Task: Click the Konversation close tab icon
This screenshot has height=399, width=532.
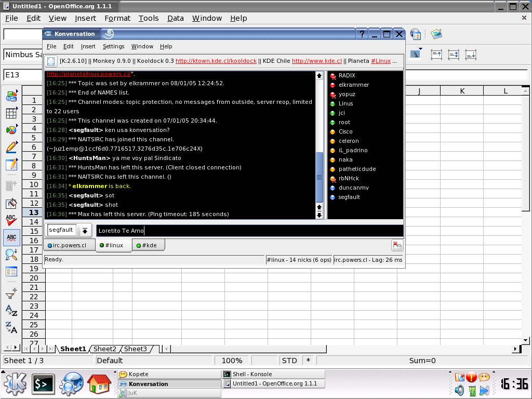Action: [397, 245]
